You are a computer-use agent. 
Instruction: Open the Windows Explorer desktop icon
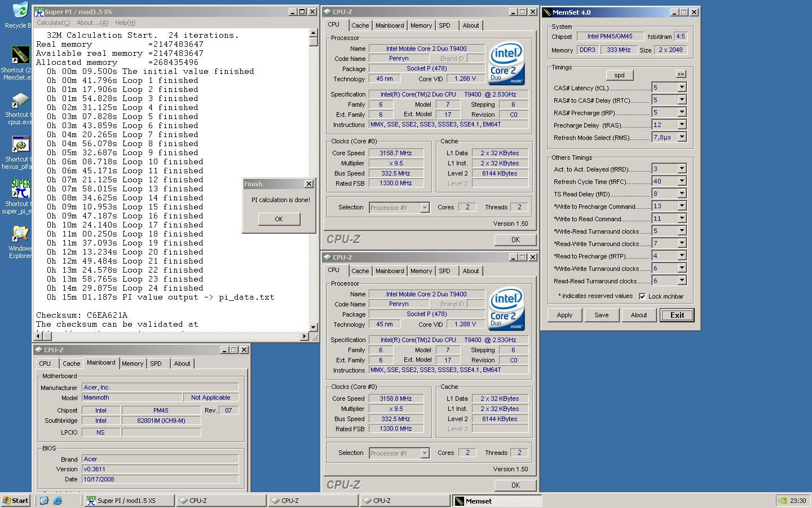20,234
